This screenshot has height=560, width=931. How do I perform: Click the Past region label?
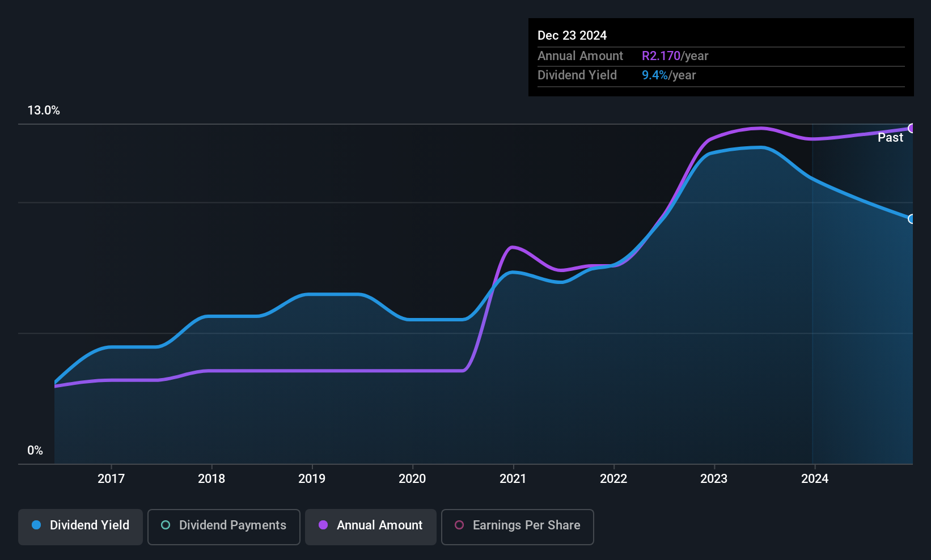click(890, 137)
